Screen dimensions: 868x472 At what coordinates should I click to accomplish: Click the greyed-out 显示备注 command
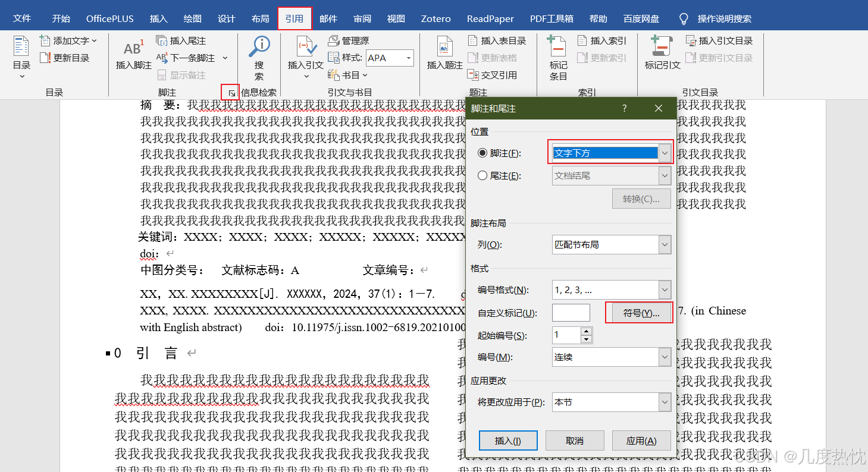point(181,75)
